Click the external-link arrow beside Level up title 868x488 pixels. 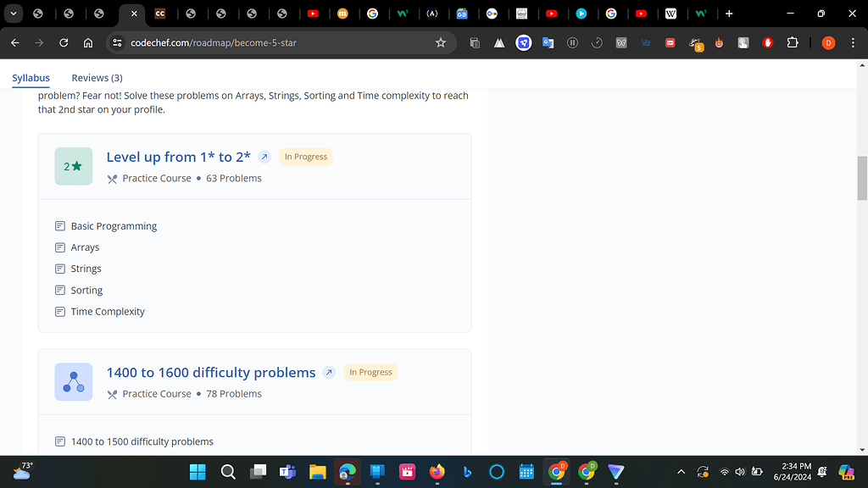pos(264,157)
